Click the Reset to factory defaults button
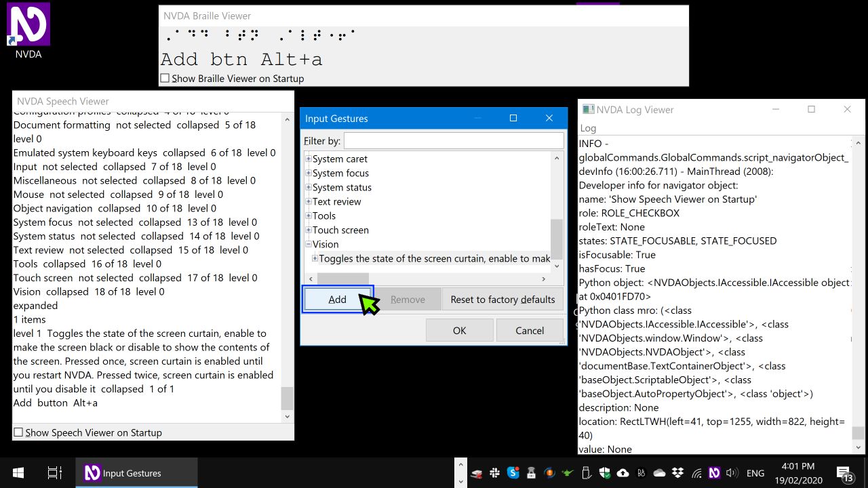The image size is (868, 488). click(502, 300)
